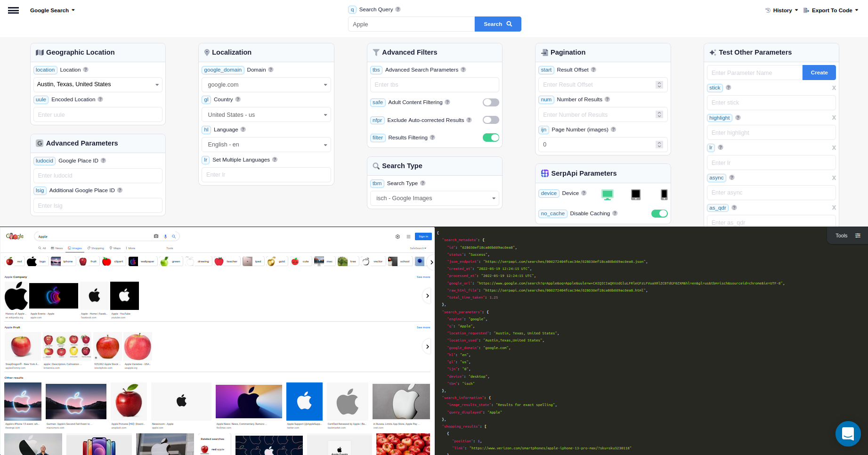
Task: Click the teacher suggestion chip
Action: pos(227,261)
